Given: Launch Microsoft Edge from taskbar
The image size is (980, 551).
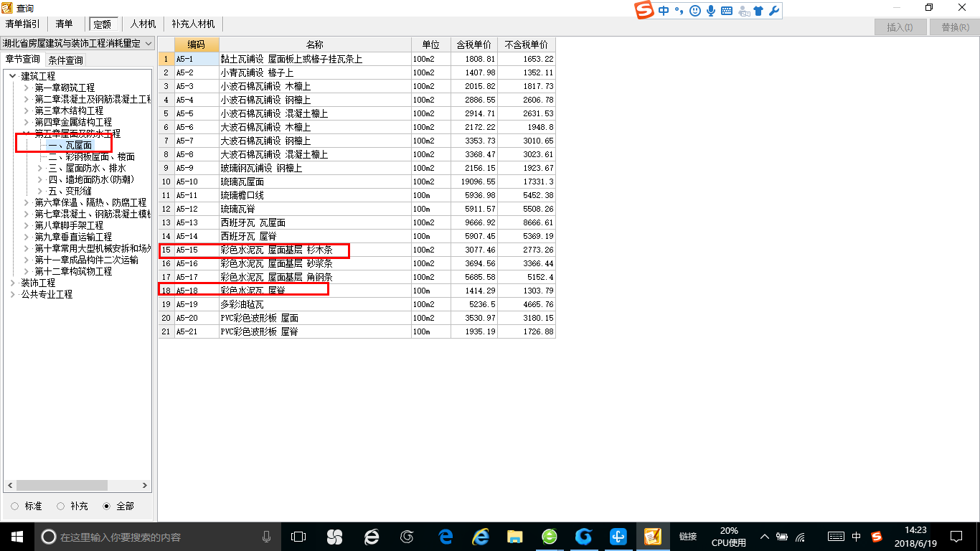Looking at the screenshot, I should click(x=446, y=537).
